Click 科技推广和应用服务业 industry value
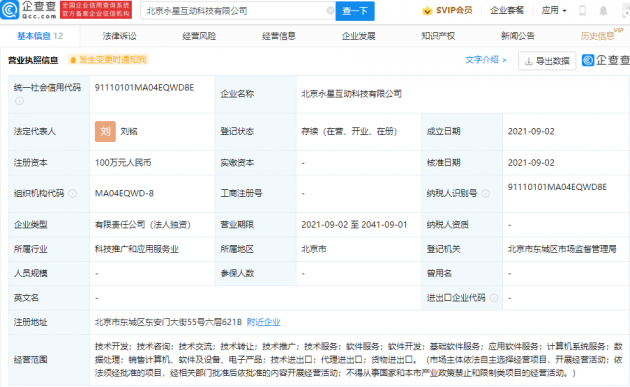This screenshot has height=387, width=630. 137,249
